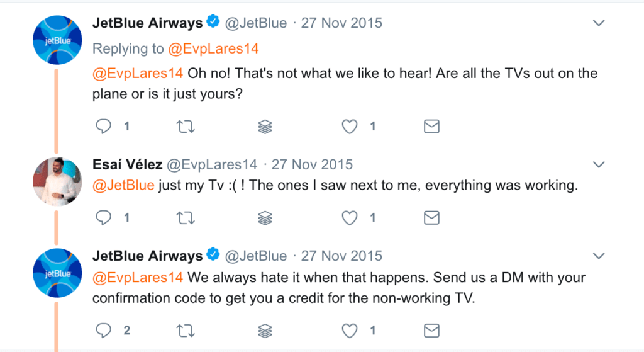Click the 27 Nov 2015 timestamp on Esaí's tweet
The image size is (644, 352).
pos(312,165)
